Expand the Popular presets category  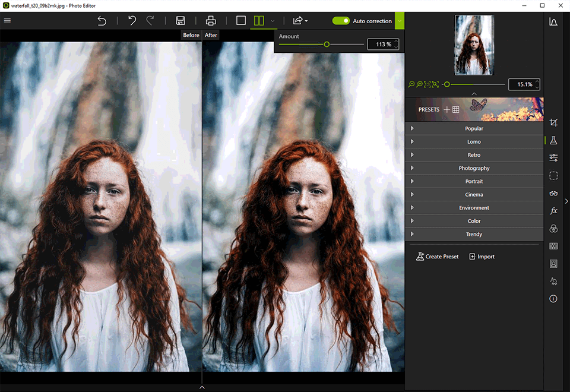click(474, 129)
